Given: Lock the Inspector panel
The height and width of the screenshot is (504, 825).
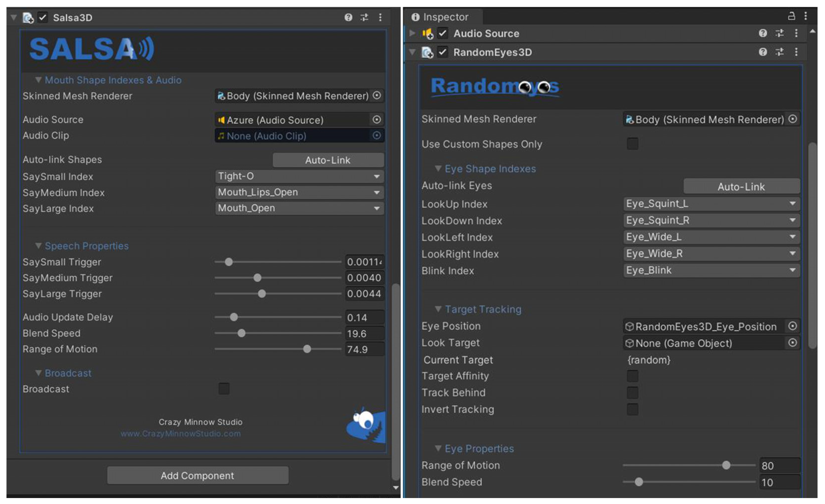Looking at the screenshot, I should coord(791,16).
